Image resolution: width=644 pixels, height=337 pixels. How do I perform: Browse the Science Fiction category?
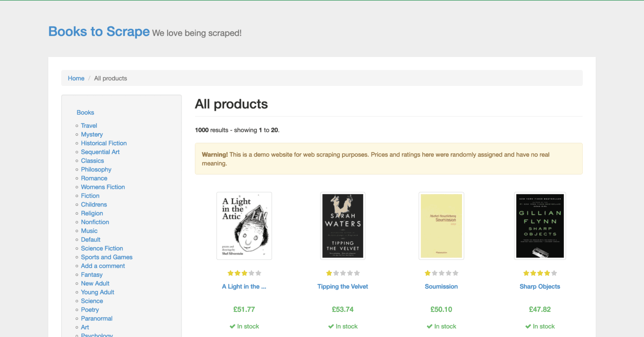click(x=102, y=248)
